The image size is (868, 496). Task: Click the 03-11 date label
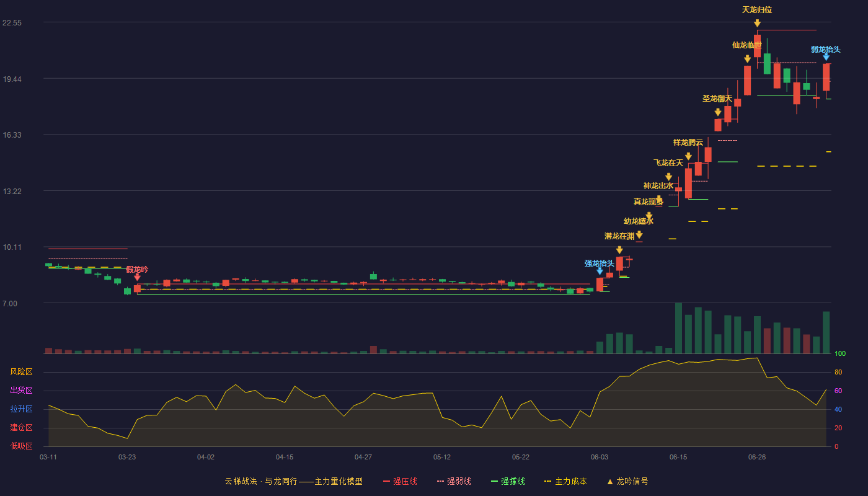point(48,457)
